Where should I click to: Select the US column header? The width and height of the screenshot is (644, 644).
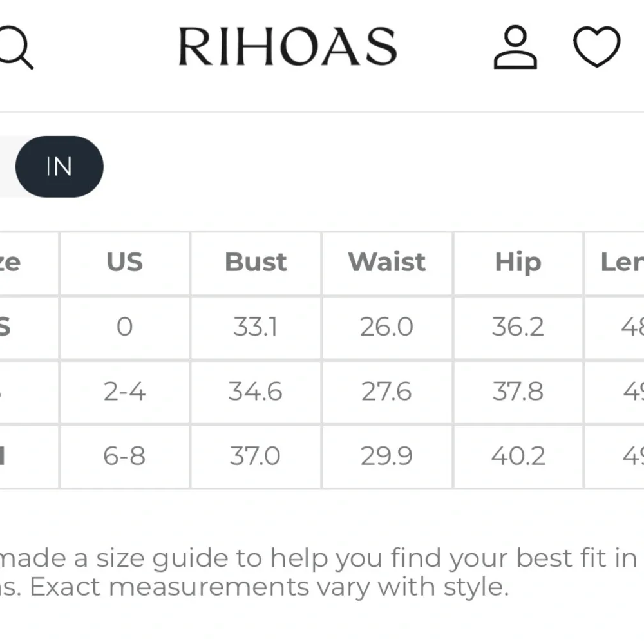point(124,263)
